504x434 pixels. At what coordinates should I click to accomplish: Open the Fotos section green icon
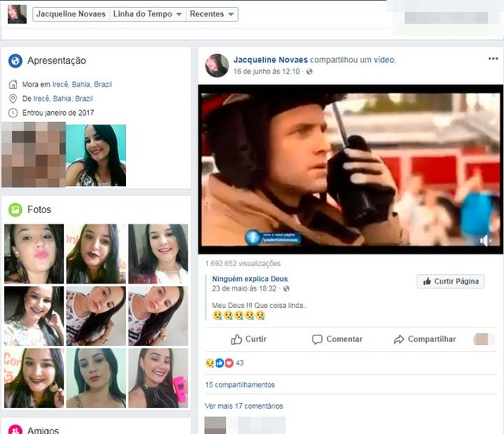[15, 210]
